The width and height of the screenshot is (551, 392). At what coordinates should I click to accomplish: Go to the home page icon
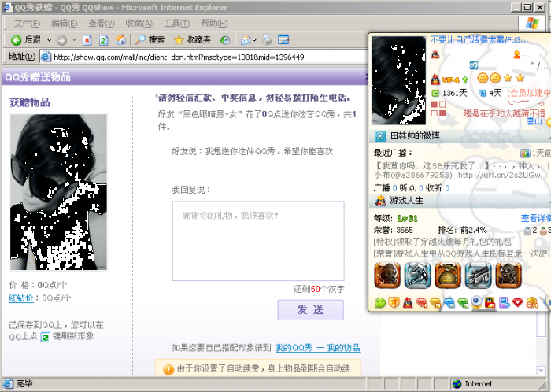(120, 40)
